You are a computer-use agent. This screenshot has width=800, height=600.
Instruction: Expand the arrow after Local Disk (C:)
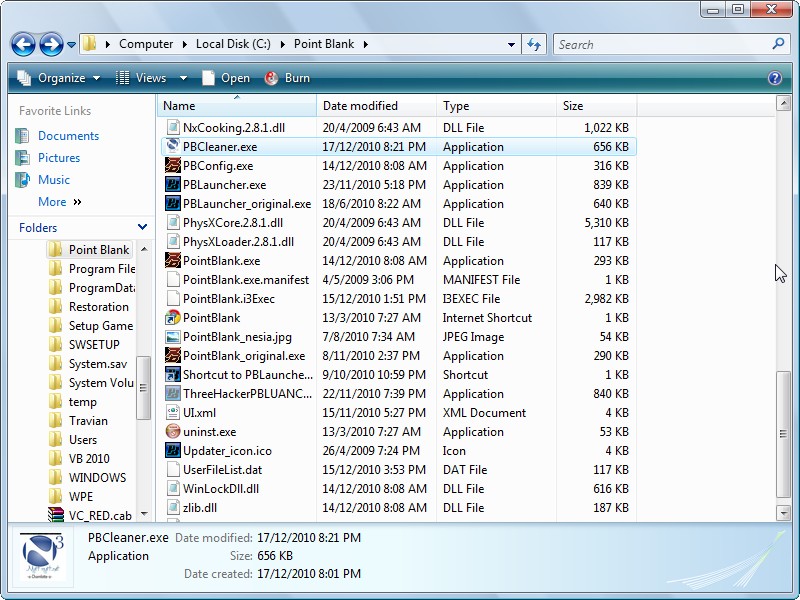coord(283,44)
